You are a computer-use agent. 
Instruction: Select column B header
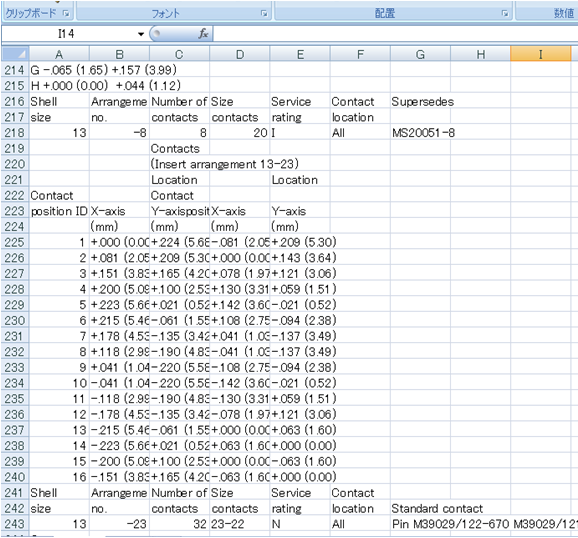click(x=119, y=54)
